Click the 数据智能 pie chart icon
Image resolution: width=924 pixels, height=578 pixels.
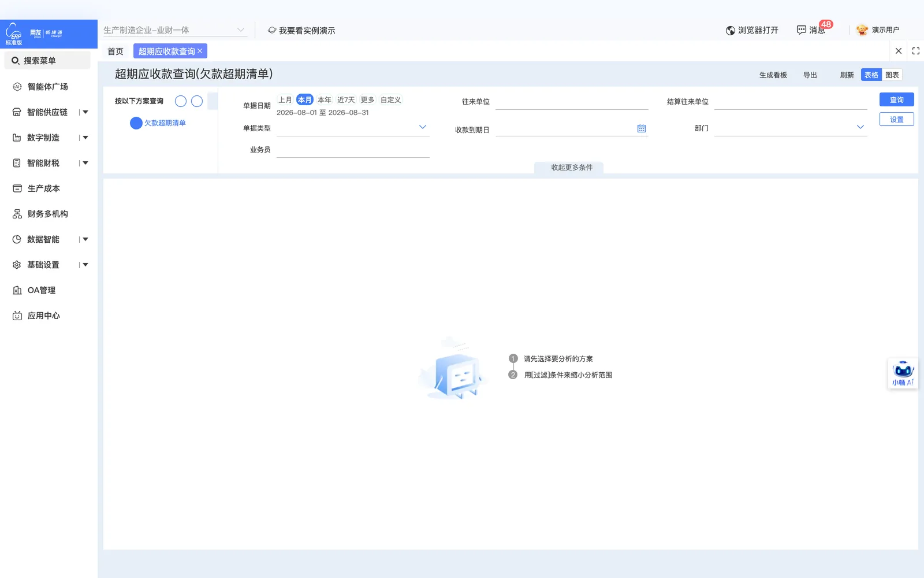(17, 239)
